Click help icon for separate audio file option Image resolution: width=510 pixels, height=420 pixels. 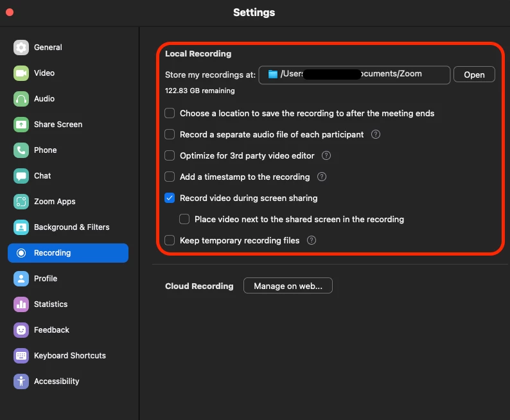pyautogui.click(x=376, y=134)
